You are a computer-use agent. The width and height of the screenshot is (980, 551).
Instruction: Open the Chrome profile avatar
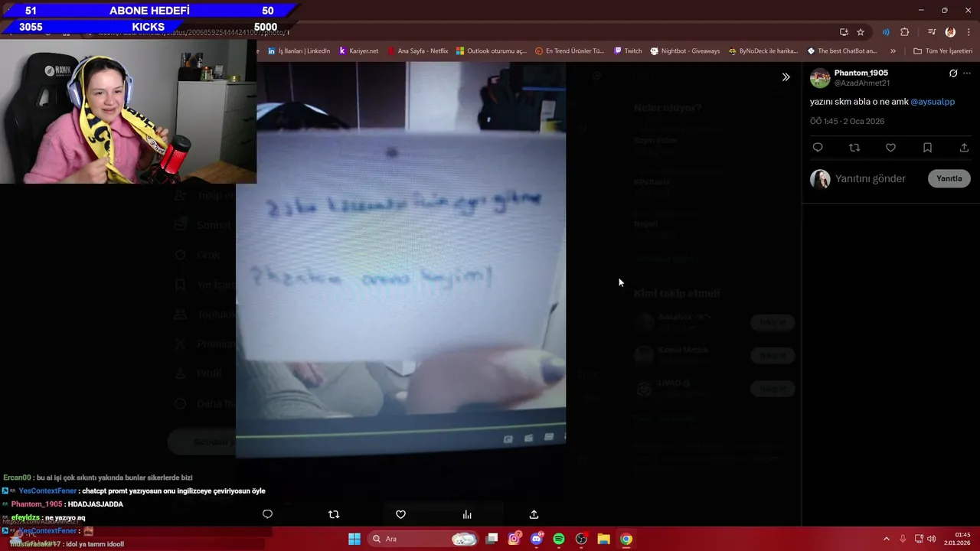coord(950,32)
